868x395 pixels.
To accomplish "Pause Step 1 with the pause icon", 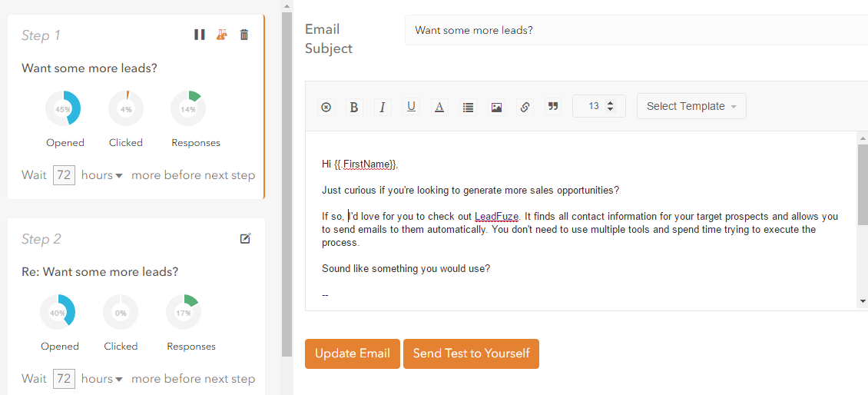I will 200,35.
